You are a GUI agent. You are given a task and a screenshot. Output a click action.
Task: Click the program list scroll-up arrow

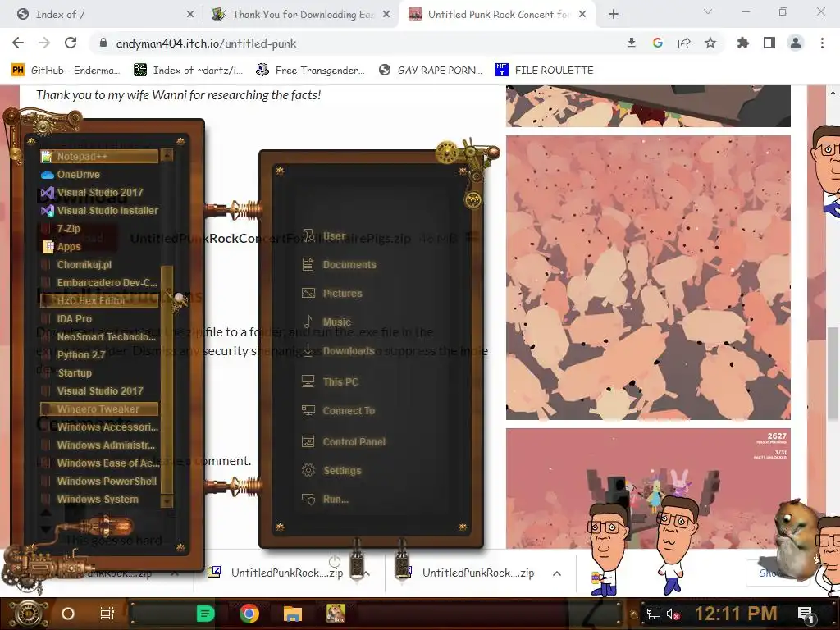(167, 155)
